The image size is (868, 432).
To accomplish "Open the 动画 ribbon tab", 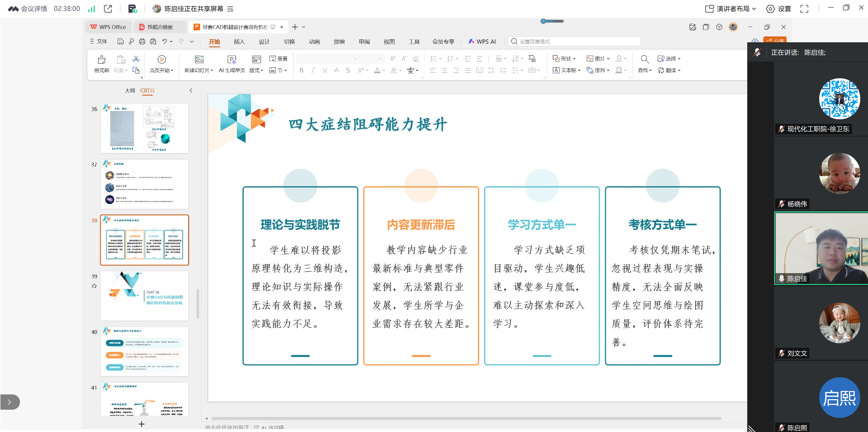I will click(314, 41).
